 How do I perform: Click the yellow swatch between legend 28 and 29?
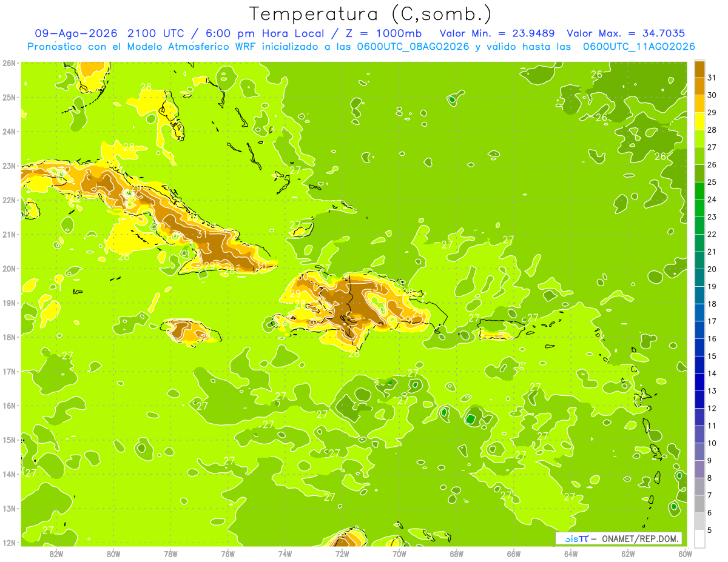tap(699, 121)
